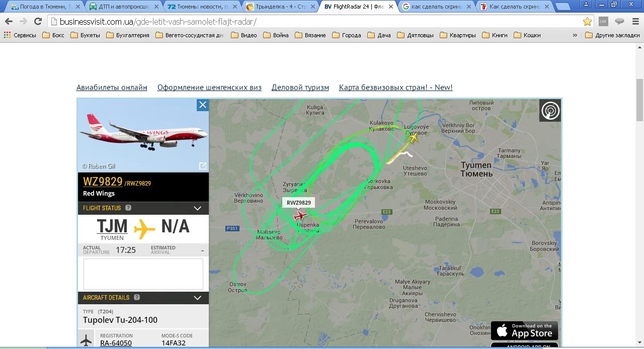Bookmark this page with the star icon

pos(587,22)
